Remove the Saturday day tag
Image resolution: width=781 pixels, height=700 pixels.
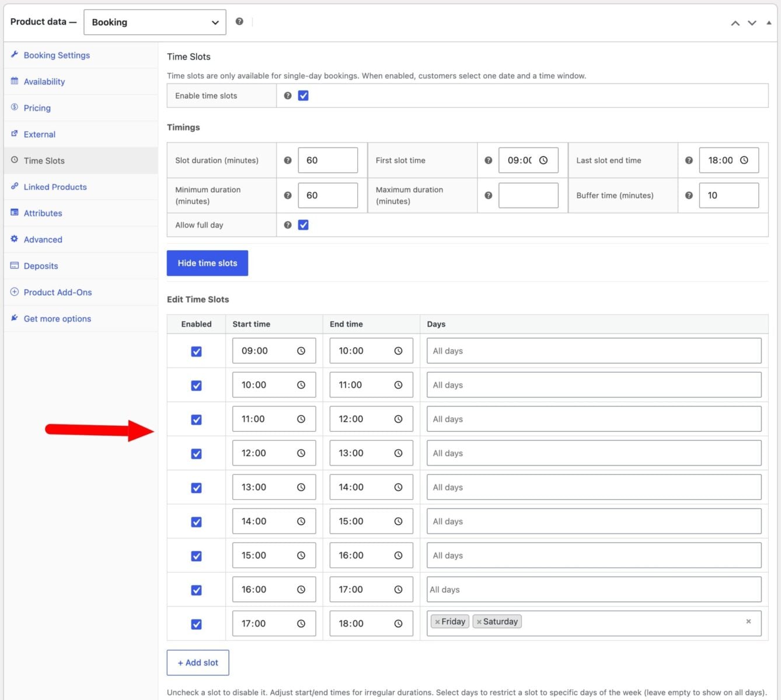click(x=479, y=622)
